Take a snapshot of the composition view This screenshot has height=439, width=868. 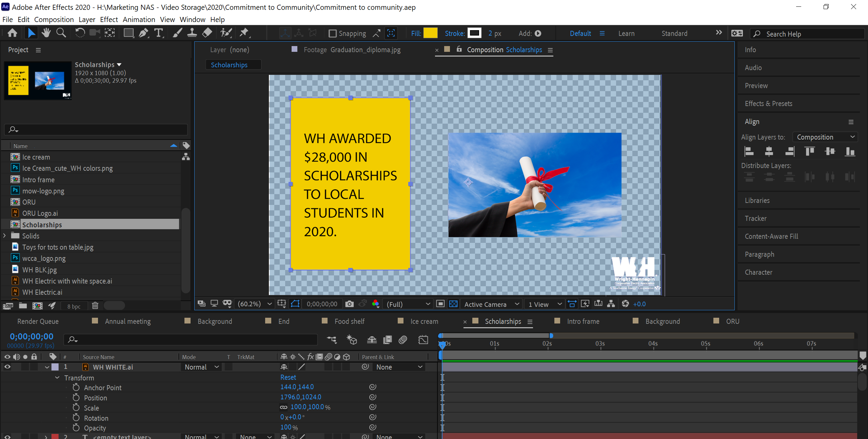349,304
